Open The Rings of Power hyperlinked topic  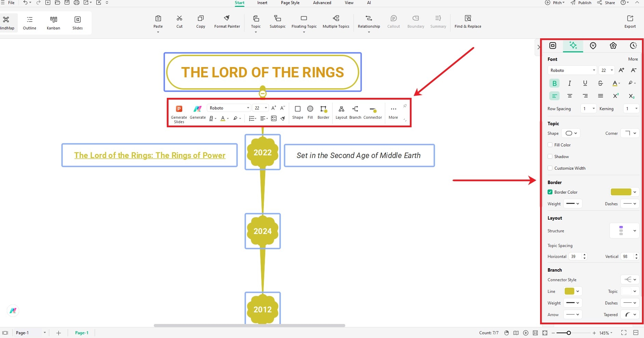pos(150,155)
